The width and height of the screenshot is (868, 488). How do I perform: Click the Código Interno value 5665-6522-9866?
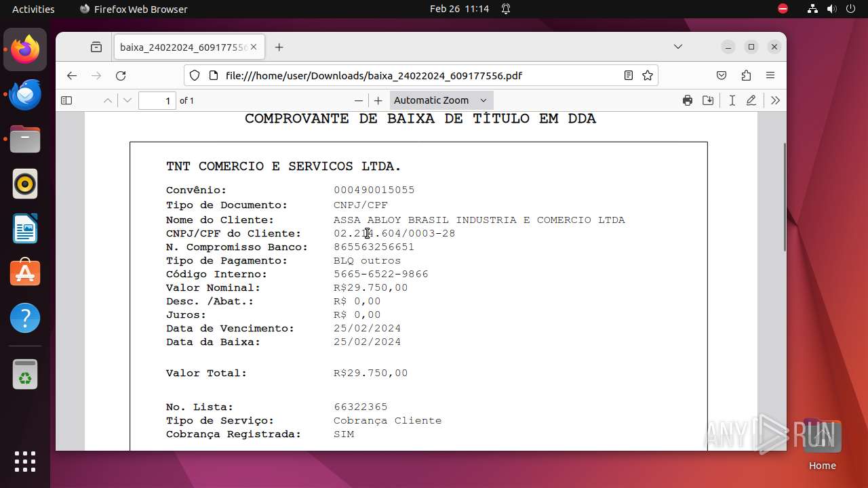pyautogui.click(x=380, y=274)
